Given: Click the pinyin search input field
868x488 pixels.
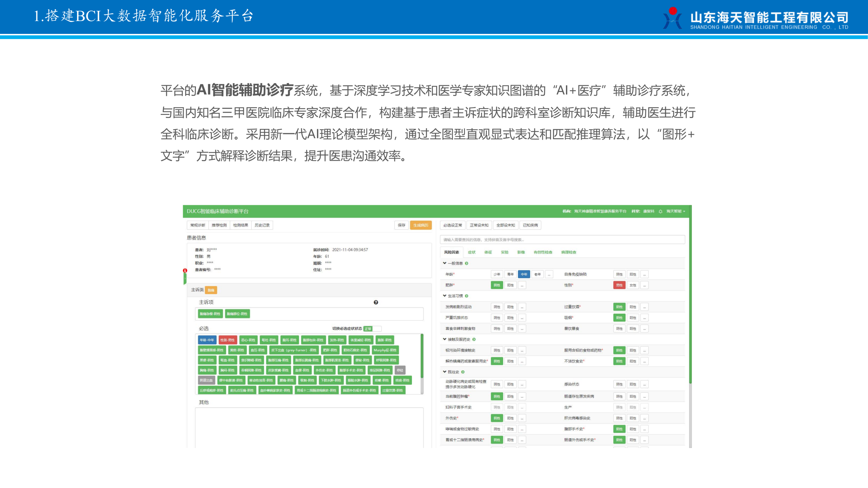Looking at the screenshot, I should coord(562,239).
